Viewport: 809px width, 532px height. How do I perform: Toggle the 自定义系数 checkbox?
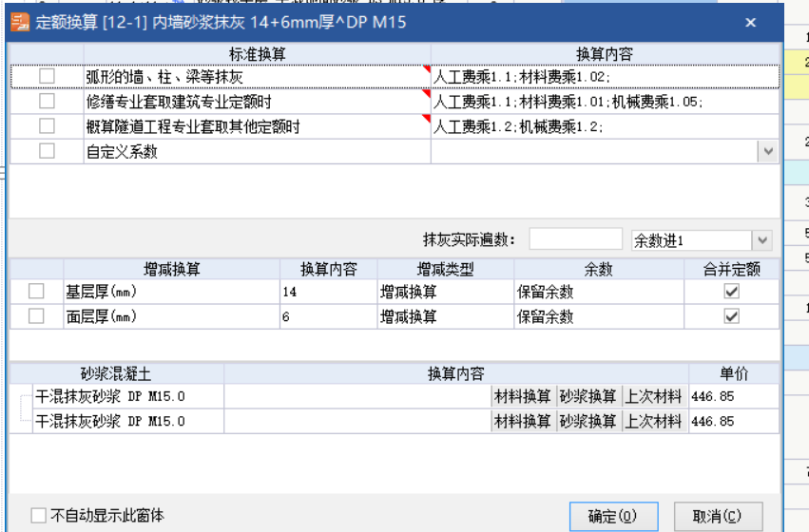tap(47, 151)
